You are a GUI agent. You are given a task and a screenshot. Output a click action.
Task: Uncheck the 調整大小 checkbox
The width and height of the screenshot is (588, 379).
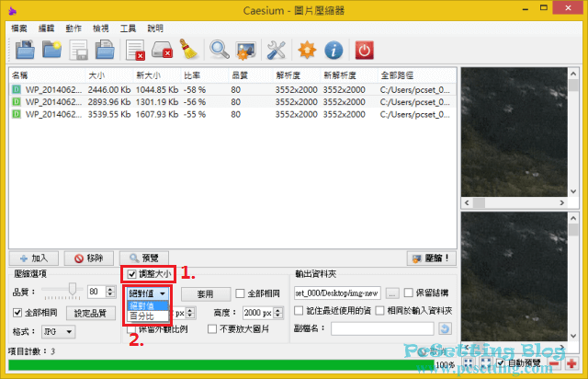[x=132, y=274]
